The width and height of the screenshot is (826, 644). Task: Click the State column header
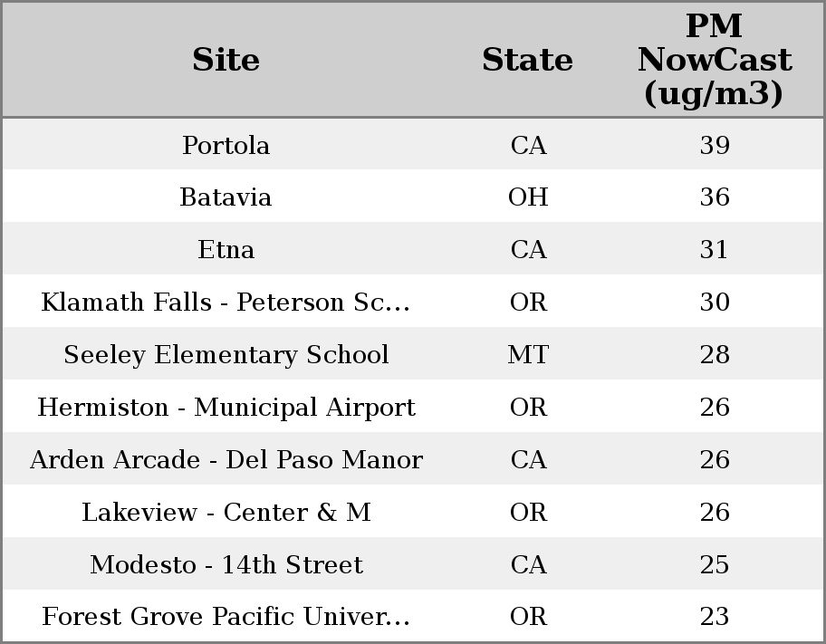[x=527, y=60]
